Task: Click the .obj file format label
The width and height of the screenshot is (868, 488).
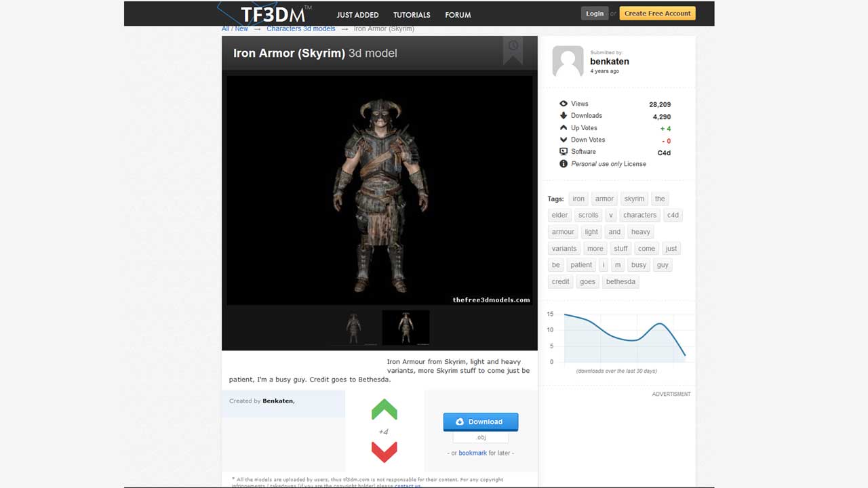Action: coord(481,438)
